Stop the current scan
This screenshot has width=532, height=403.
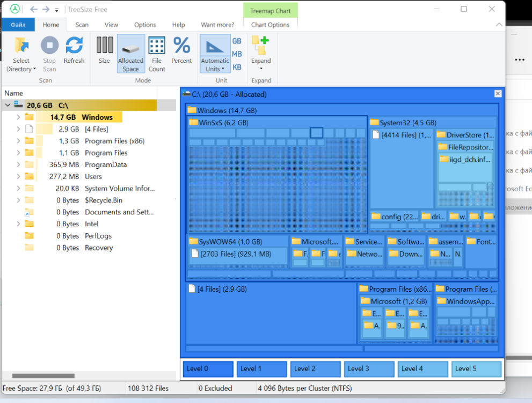pyautogui.click(x=49, y=54)
